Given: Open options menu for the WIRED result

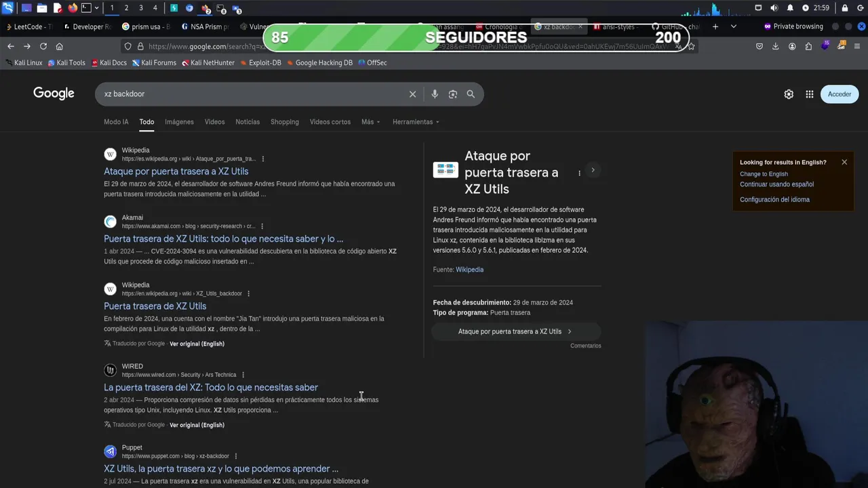Looking at the screenshot, I should (x=243, y=375).
